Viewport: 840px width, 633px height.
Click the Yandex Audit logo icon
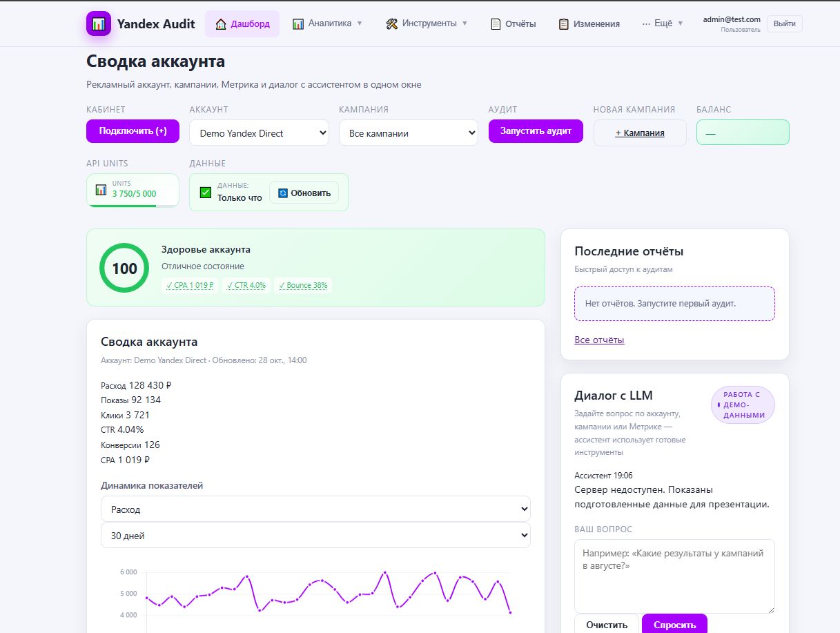(99, 23)
